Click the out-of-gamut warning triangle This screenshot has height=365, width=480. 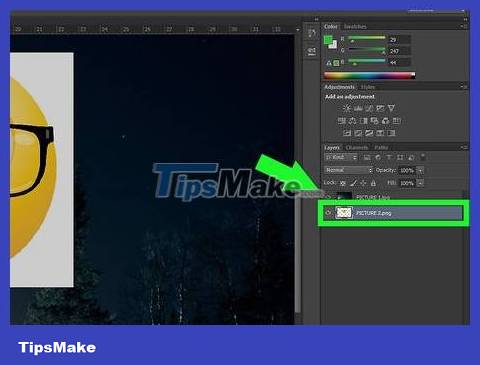coord(329,63)
